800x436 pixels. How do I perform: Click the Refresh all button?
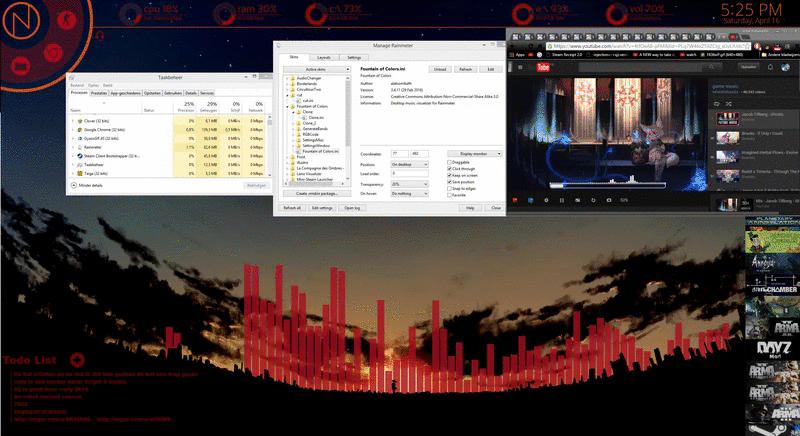(292, 208)
